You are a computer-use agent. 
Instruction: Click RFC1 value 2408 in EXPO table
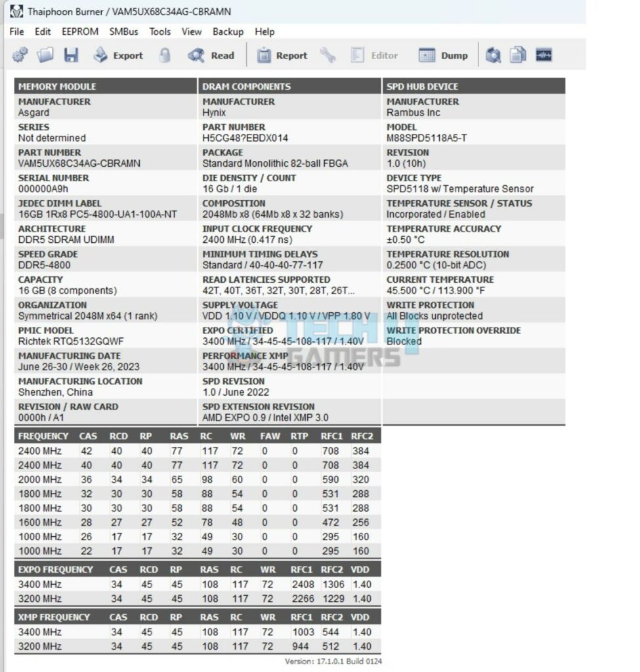click(x=303, y=585)
